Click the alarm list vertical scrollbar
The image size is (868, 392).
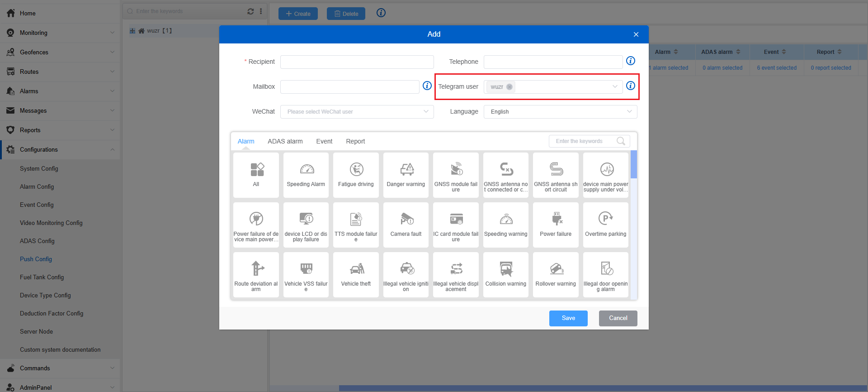[x=634, y=165]
